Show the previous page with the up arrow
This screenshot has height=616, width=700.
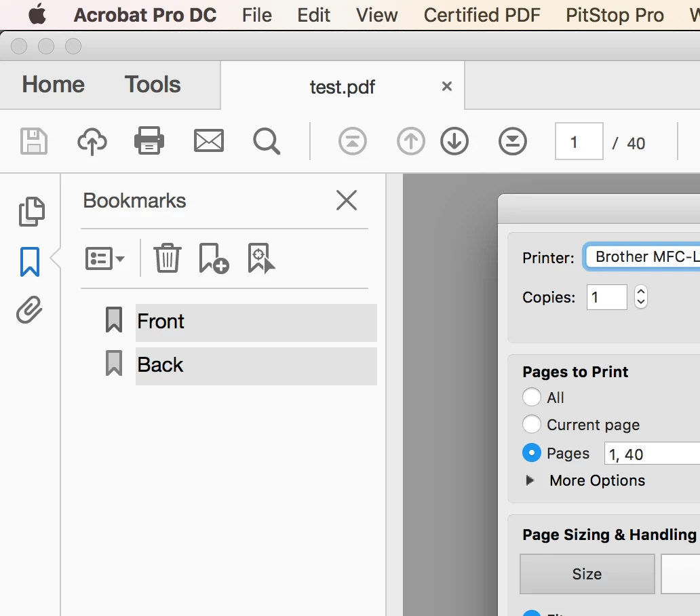pyautogui.click(x=411, y=142)
